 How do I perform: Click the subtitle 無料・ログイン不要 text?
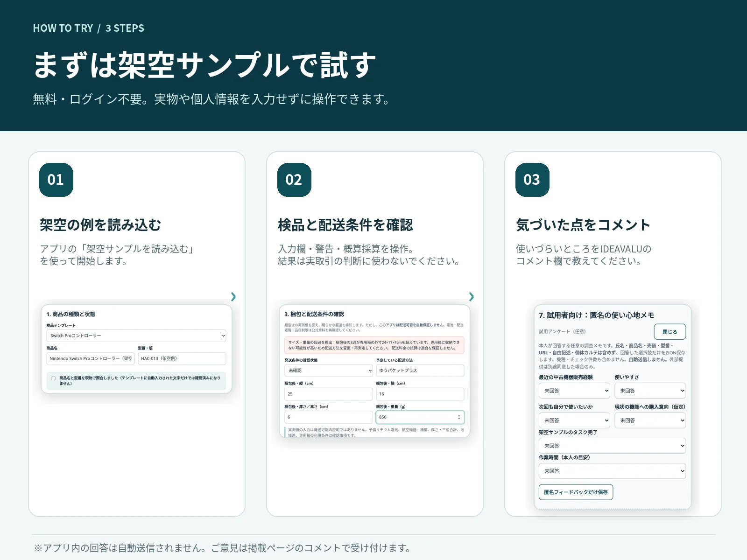coord(211,99)
